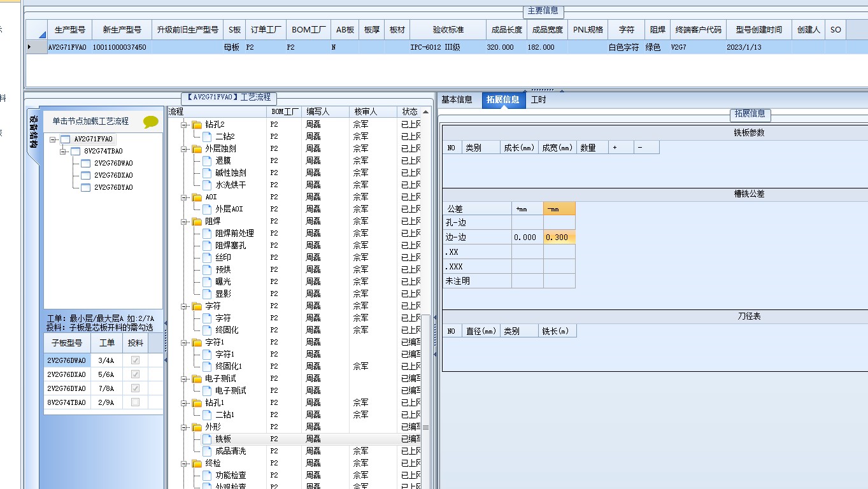Click the 水洗烘干 document icon
868x489 pixels.
(207, 185)
